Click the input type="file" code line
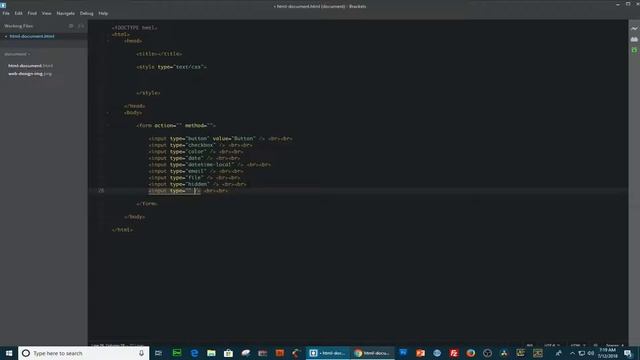The width and height of the screenshot is (640, 360). click(x=194, y=178)
